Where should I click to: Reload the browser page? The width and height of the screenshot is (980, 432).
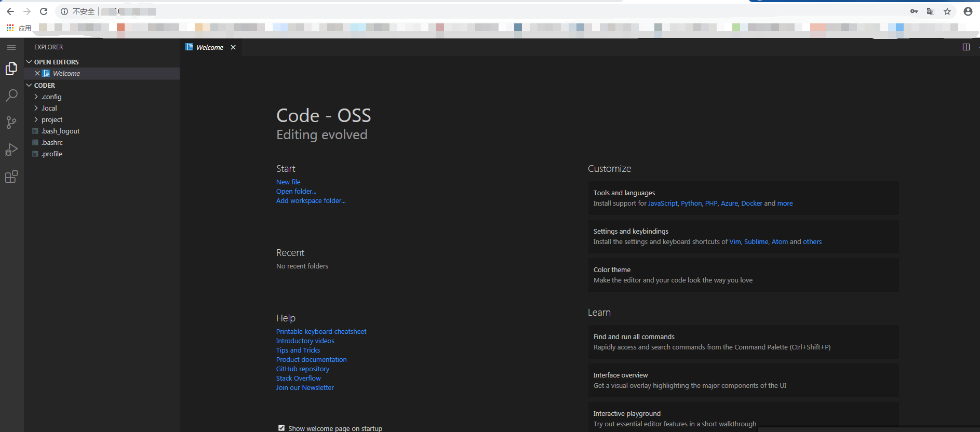pyautogui.click(x=44, y=11)
